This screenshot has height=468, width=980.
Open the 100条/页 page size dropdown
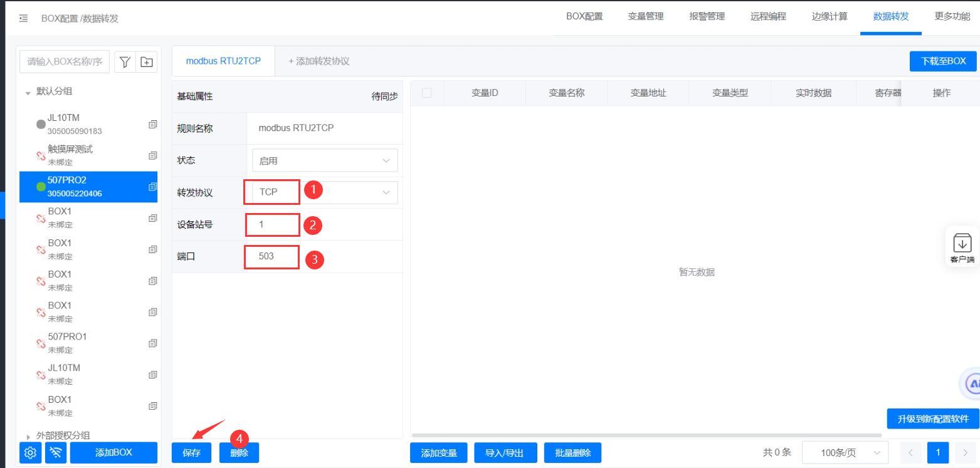pos(845,452)
